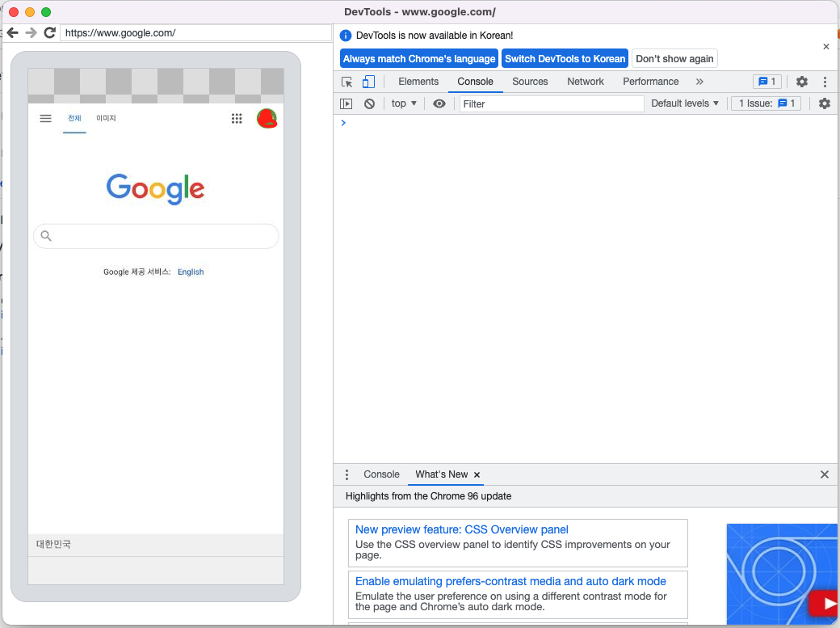Open Google apps grid icon
Image resolution: width=840 pixels, height=628 pixels.
tap(237, 119)
